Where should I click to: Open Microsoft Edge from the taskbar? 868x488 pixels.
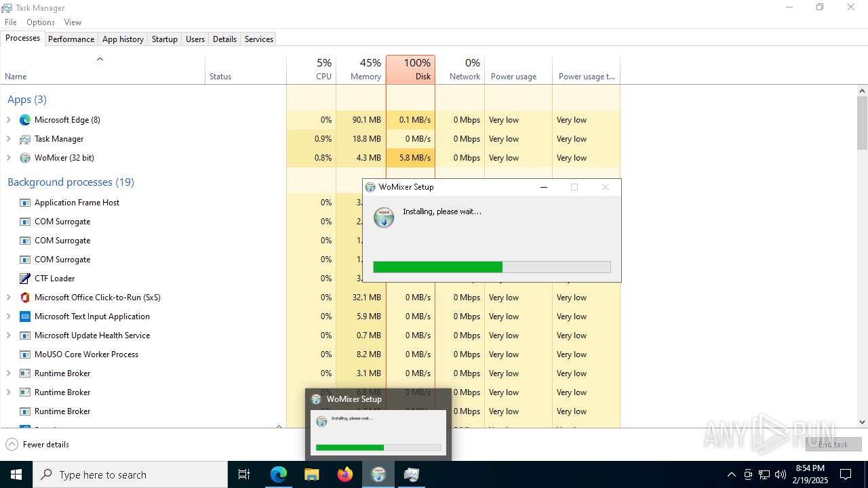point(279,474)
